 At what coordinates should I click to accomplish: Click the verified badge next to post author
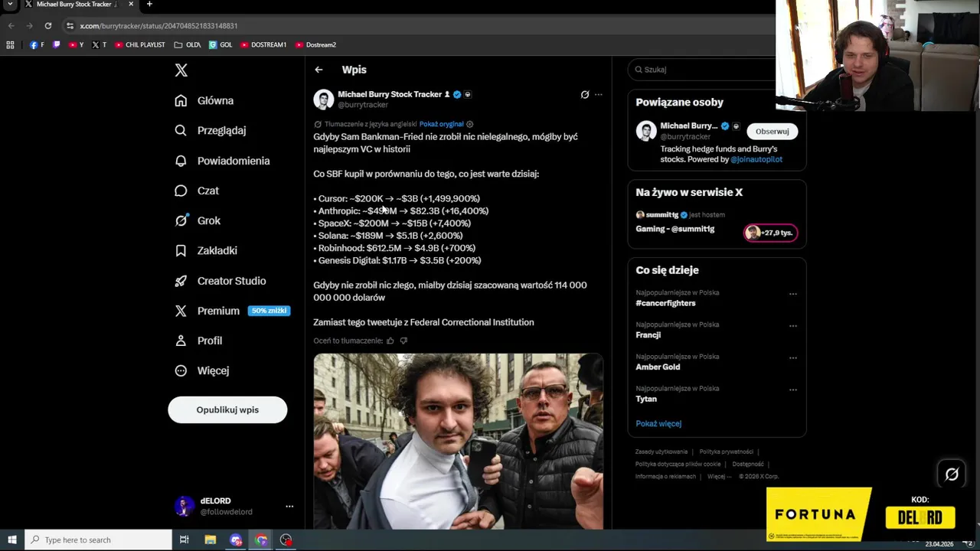click(457, 94)
